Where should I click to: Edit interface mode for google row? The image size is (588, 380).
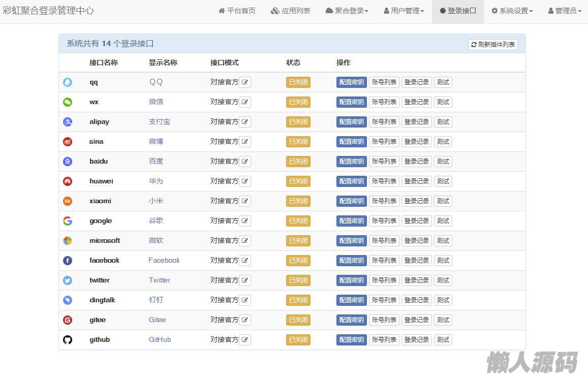pyautogui.click(x=245, y=220)
